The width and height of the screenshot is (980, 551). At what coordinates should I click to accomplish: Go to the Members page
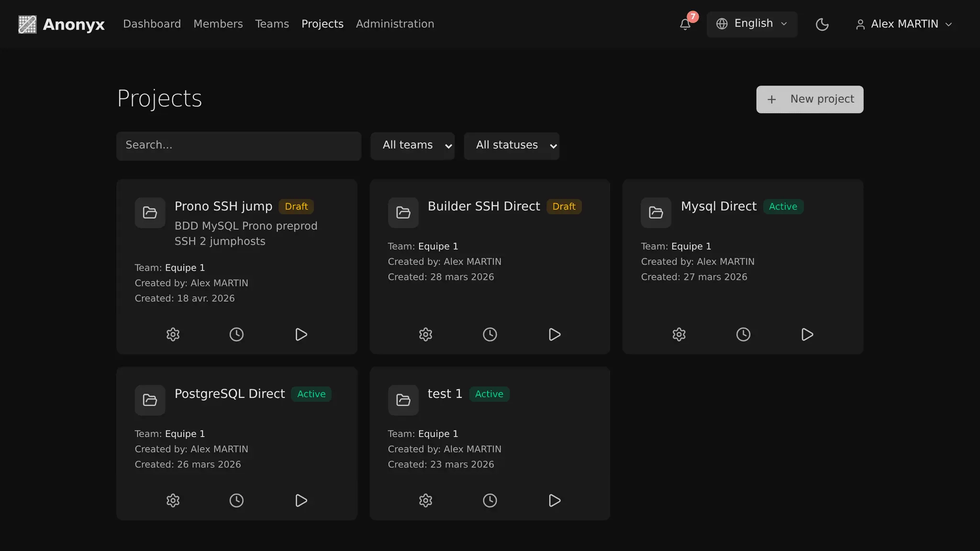tap(218, 24)
